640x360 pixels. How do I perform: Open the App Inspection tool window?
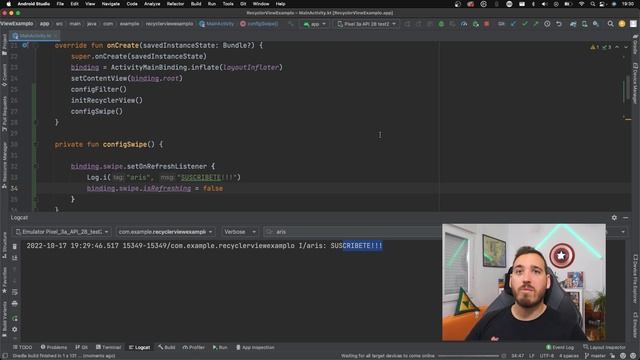pos(256,347)
